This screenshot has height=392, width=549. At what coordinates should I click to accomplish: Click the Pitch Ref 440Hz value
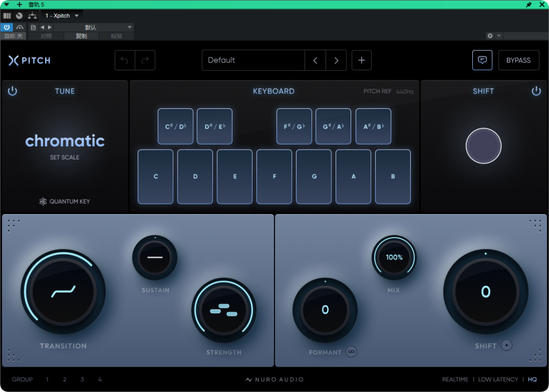[x=405, y=92]
